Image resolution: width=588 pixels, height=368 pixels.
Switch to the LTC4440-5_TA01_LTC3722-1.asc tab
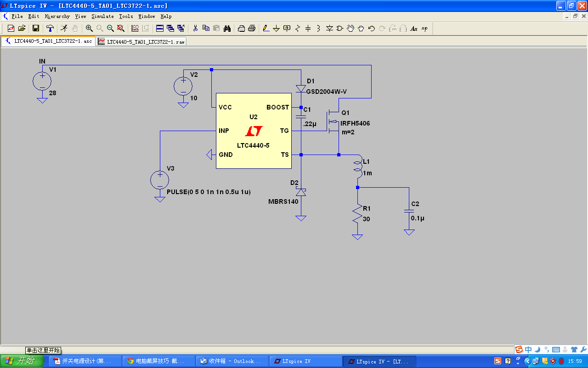(48, 41)
